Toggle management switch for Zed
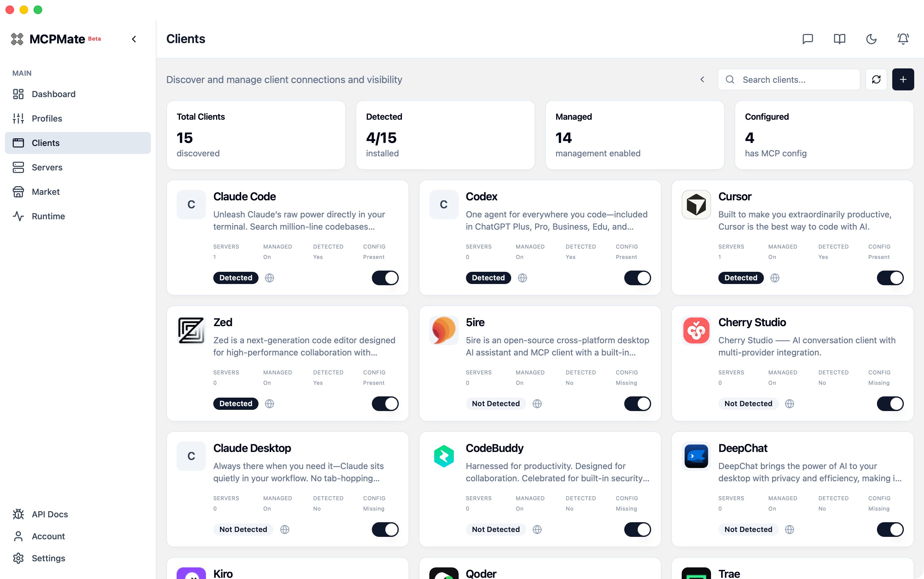This screenshot has height=579, width=924. point(385,404)
